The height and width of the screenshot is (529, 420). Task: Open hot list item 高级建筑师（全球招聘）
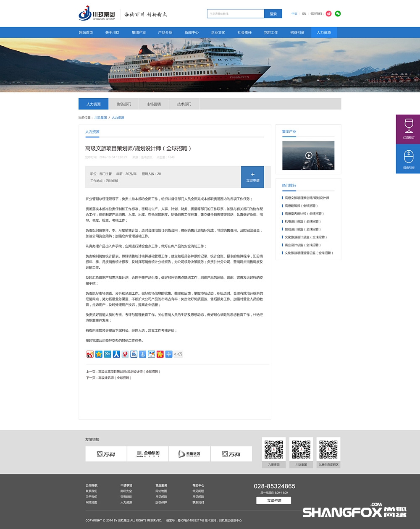(301, 206)
